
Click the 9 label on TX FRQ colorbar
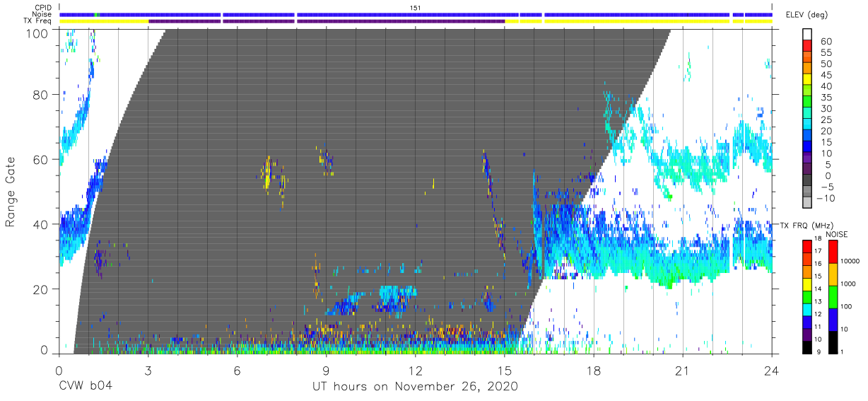(x=818, y=352)
